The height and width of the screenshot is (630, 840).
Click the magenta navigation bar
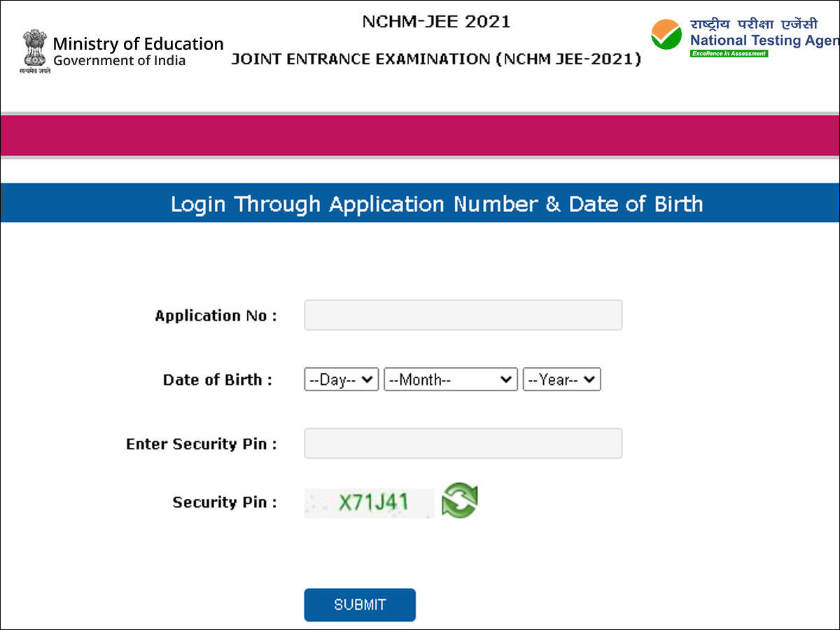tap(420, 136)
